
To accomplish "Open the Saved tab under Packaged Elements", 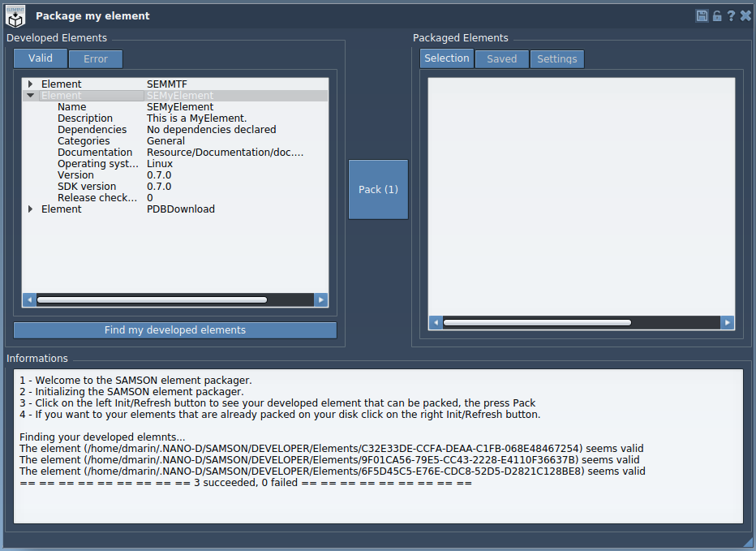I will point(501,58).
